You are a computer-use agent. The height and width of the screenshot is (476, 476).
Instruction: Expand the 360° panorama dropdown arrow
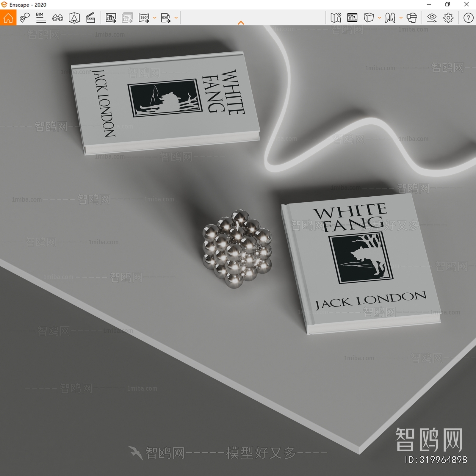155,18
